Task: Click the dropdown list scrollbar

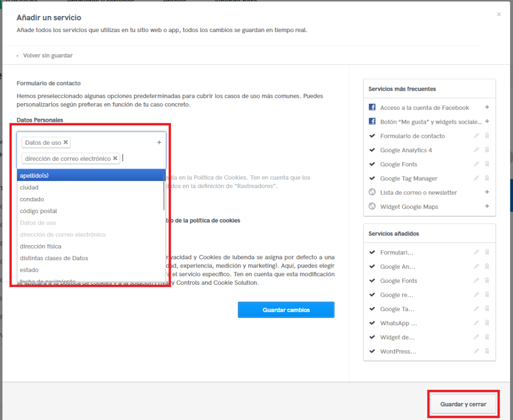Action: click(x=164, y=195)
